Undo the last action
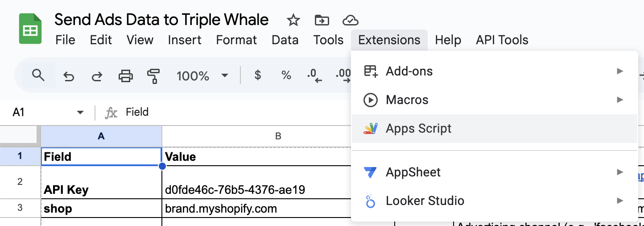Screen dimensions: 644x226 pos(68,76)
